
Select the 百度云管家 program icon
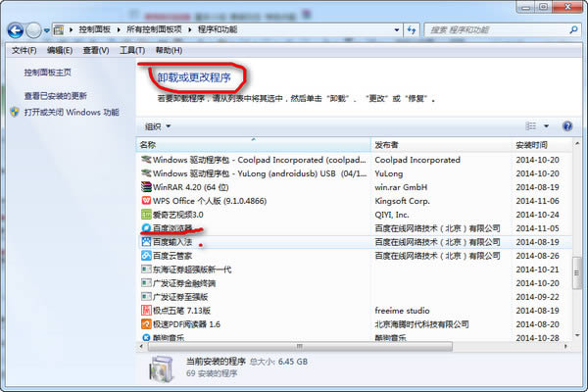146,255
